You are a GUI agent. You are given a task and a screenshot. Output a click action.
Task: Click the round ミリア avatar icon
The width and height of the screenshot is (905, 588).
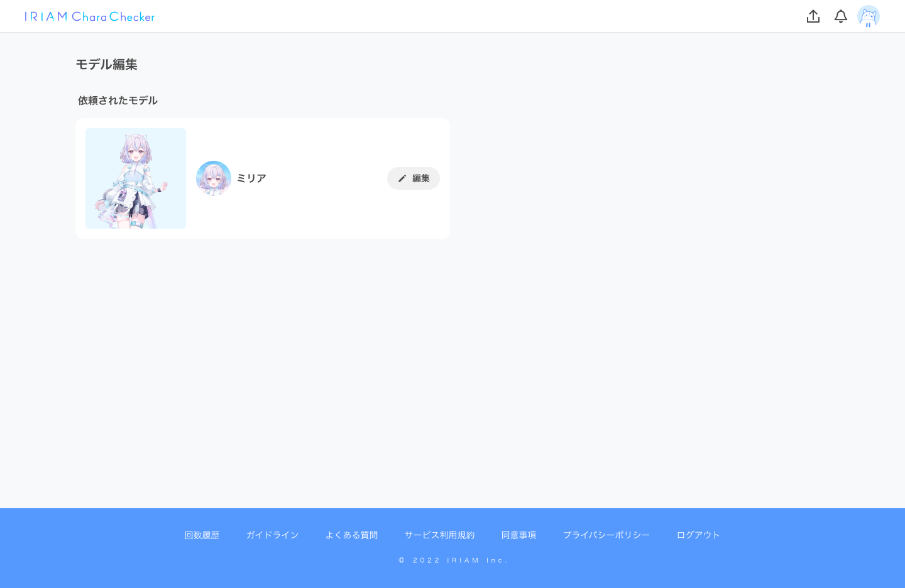[x=214, y=178]
